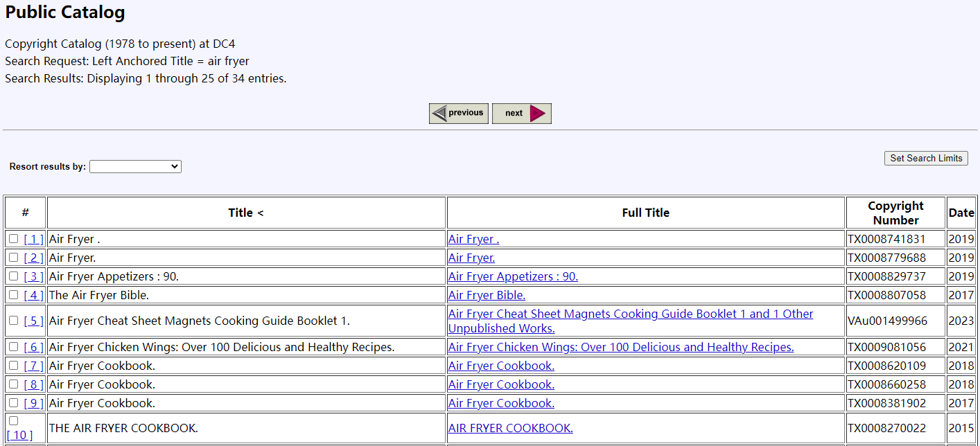Check the box for entry 2
Screen dimensions: 980x446
13,258
